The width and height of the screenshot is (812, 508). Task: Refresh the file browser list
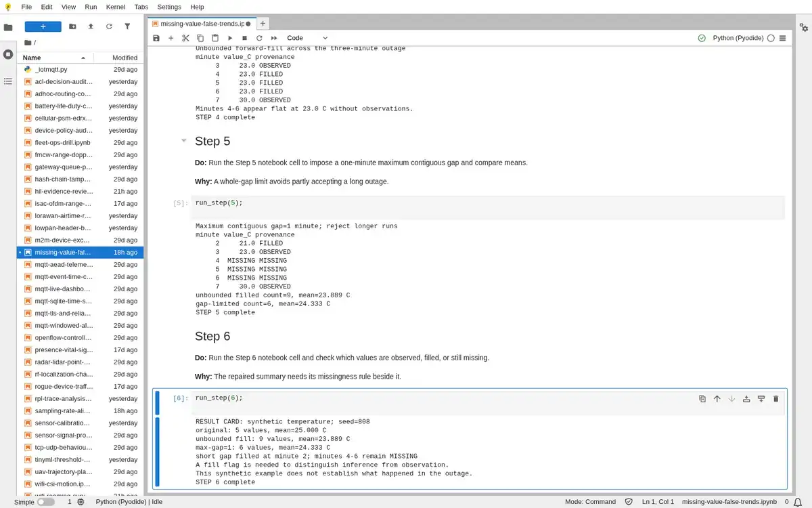109,26
